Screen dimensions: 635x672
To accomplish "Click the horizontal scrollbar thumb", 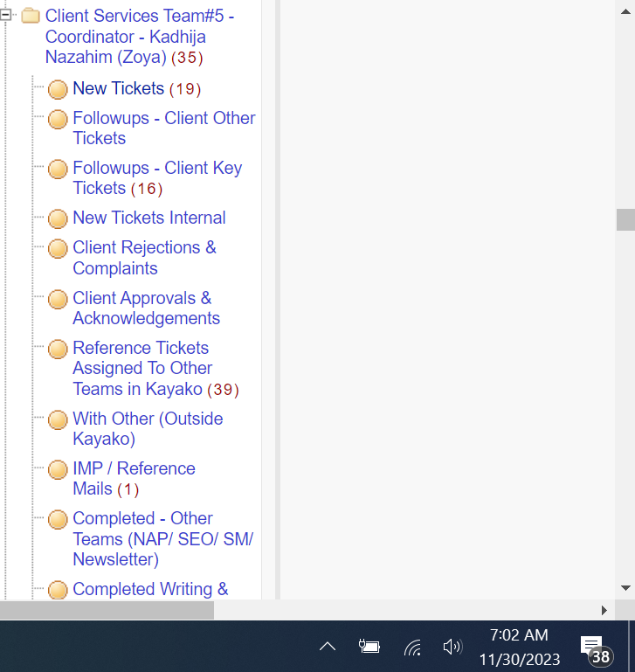I will (107, 610).
